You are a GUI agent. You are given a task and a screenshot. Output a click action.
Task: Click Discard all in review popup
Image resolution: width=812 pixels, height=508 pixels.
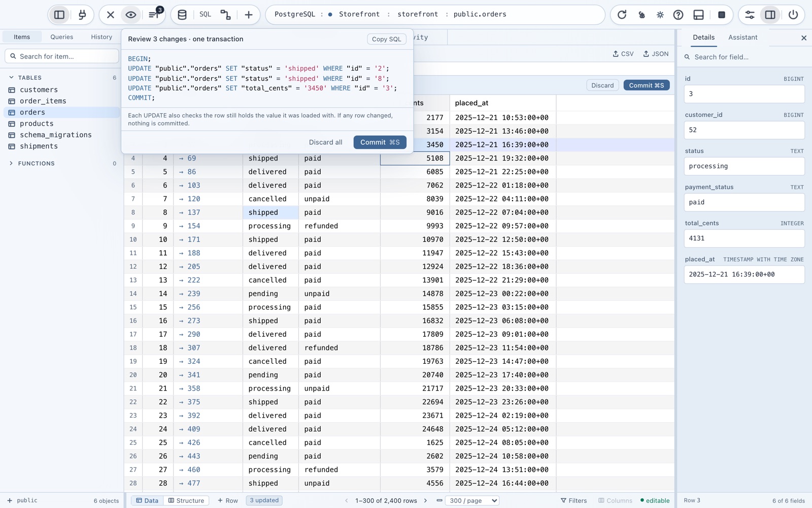coord(325,142)
